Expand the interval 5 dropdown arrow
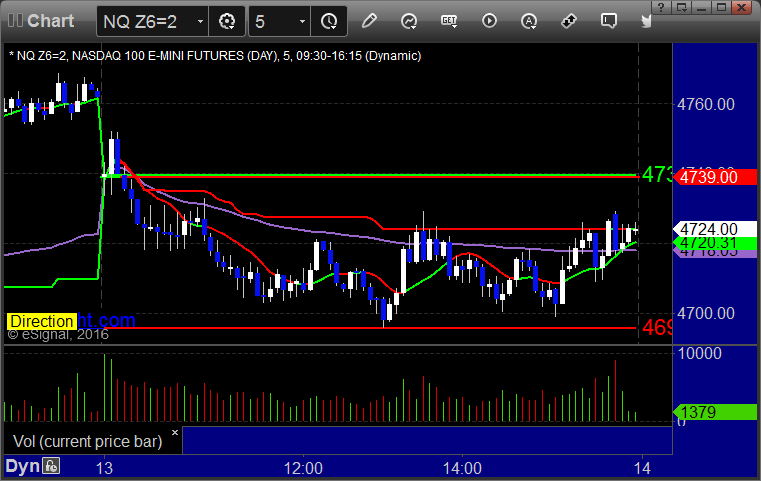The width and height of the screenshot is (761, 481). (302, 21)
